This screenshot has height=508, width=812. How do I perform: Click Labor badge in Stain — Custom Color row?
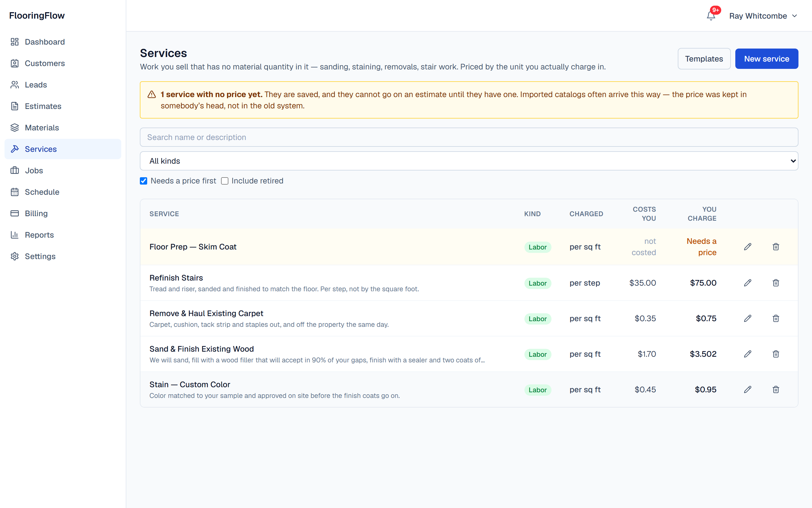[538, 390]
